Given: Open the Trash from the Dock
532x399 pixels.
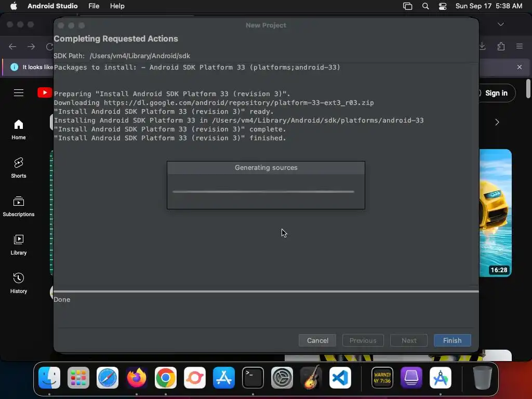Looking at the screenshot, I should (x=483, y=378).
